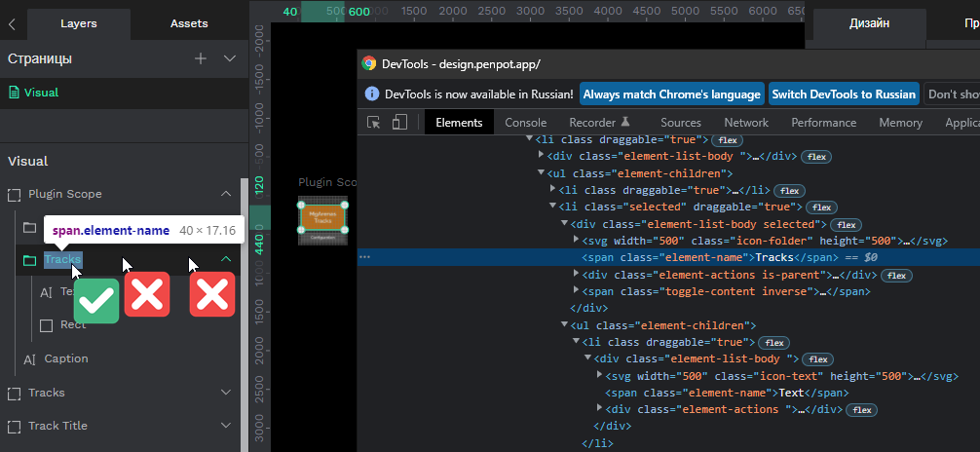The image size is (980, 452).
Task: Open the DevTools Elements tab
Action: (x=460, y=123)
